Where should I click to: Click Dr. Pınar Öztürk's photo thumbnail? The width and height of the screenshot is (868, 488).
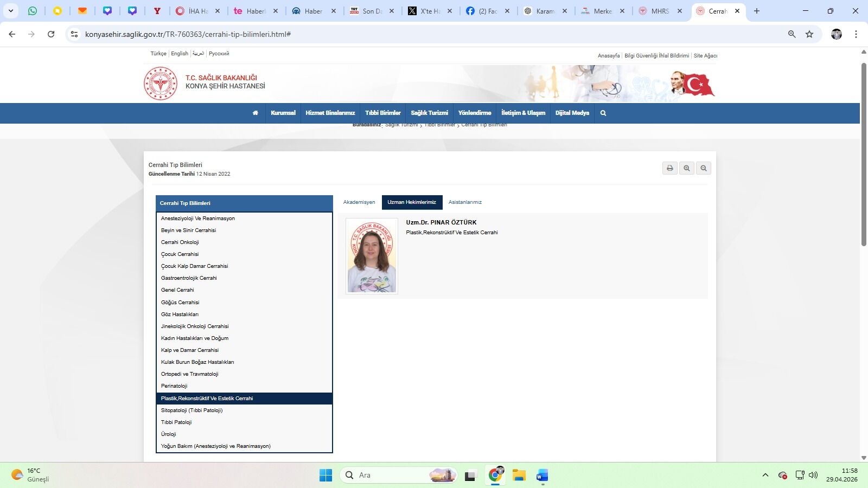pos(372,256)
